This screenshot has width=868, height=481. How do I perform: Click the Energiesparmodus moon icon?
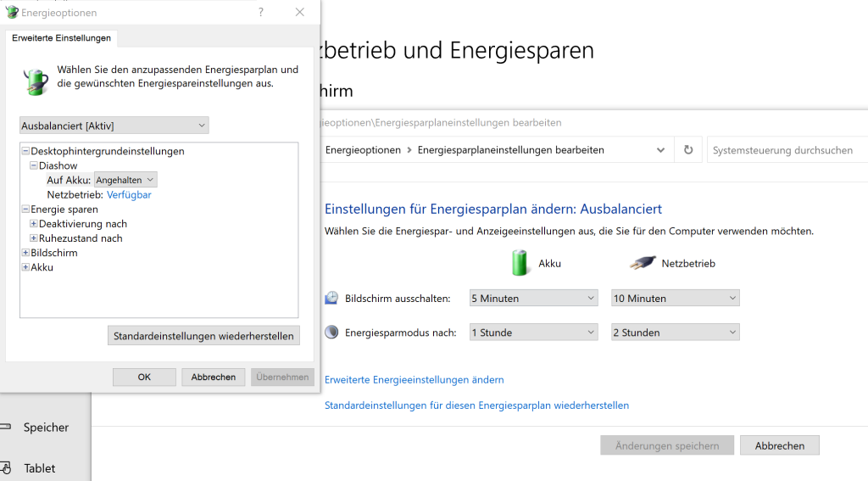click(x=331, y=332)
